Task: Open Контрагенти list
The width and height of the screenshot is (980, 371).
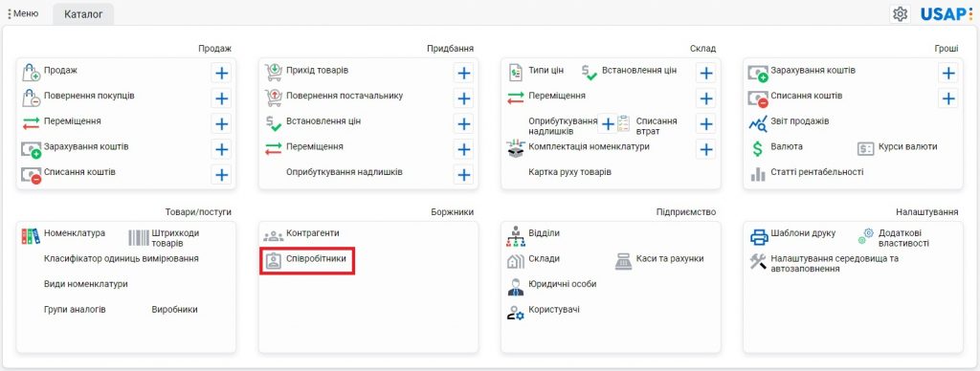Action: click(x=313, y=233)
